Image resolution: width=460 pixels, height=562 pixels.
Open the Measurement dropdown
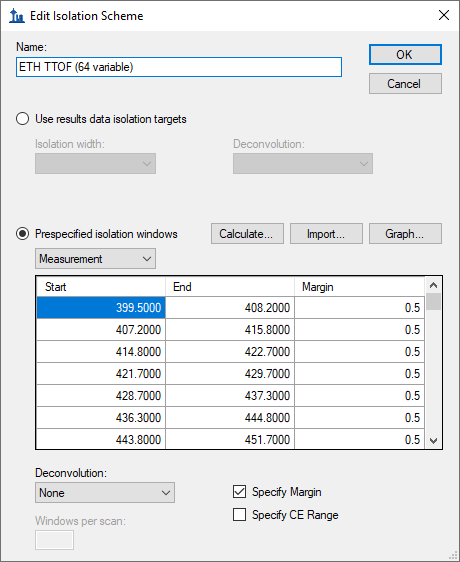(x=95, y=259)
